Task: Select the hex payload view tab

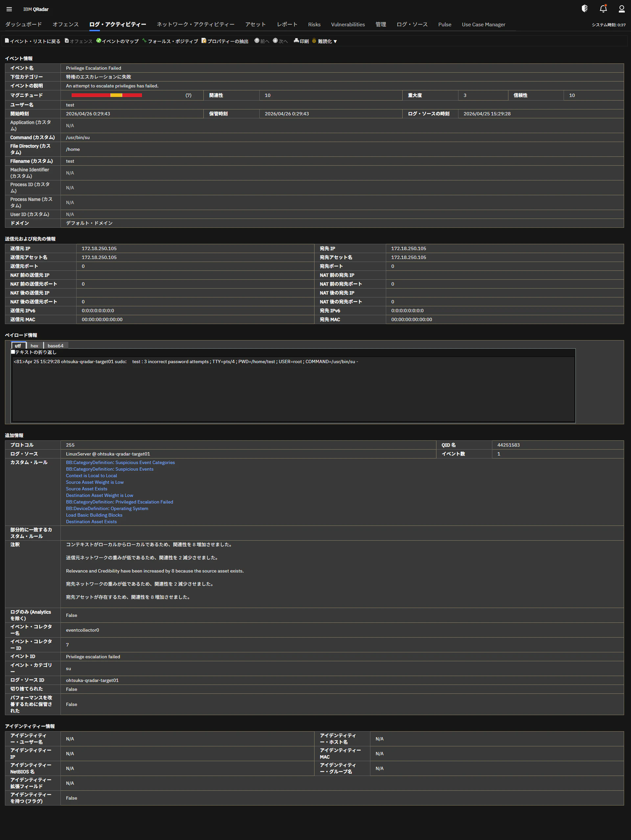Action: 34,346
